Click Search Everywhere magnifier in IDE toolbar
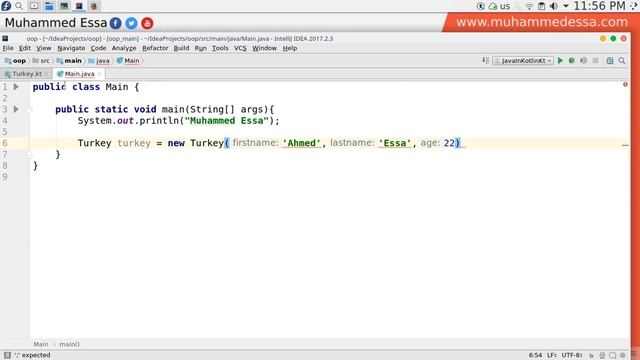Screen dimensions: 640x360 point(622,60)
